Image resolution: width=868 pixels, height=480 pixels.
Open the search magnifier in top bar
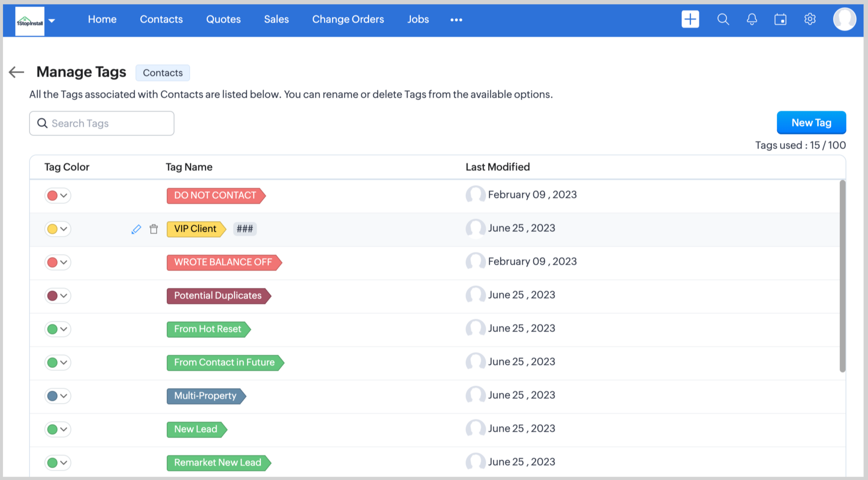(723, 19)
